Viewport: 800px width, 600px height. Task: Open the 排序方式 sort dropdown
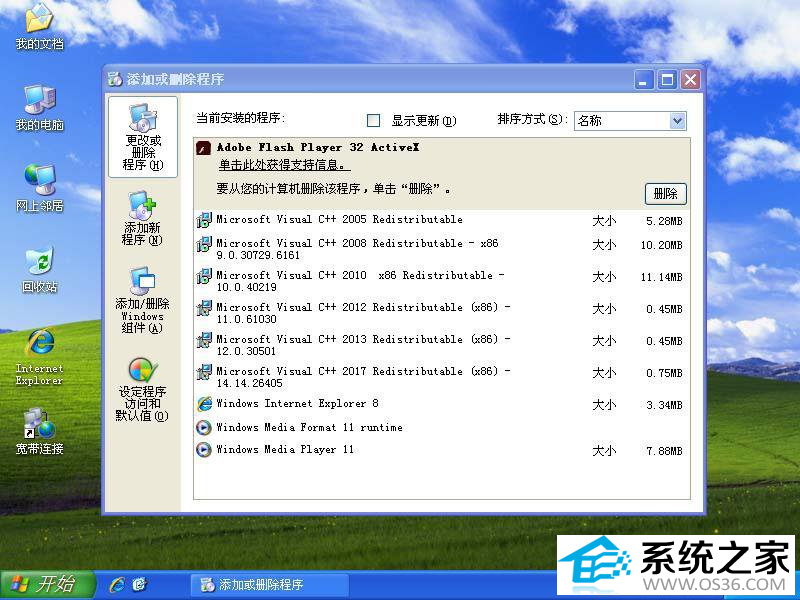pyautogui.click(x=630, y=121)
